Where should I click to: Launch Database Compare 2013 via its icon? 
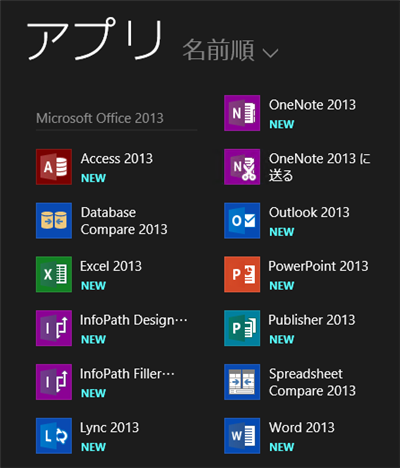54,220
